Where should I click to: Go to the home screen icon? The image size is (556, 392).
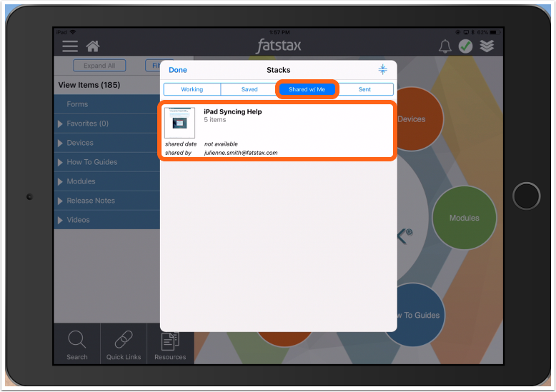click(93, 46)
